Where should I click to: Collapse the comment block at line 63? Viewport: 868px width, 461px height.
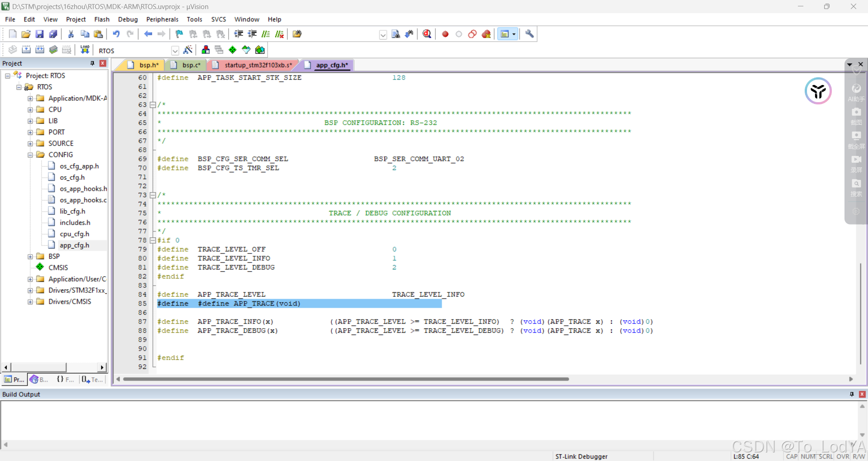tap(153, 105)
